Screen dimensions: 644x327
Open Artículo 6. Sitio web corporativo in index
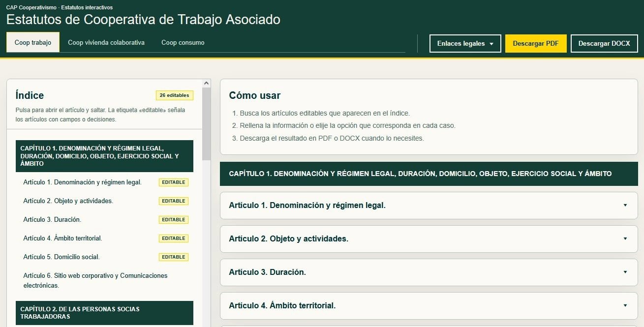click(95, 280)
